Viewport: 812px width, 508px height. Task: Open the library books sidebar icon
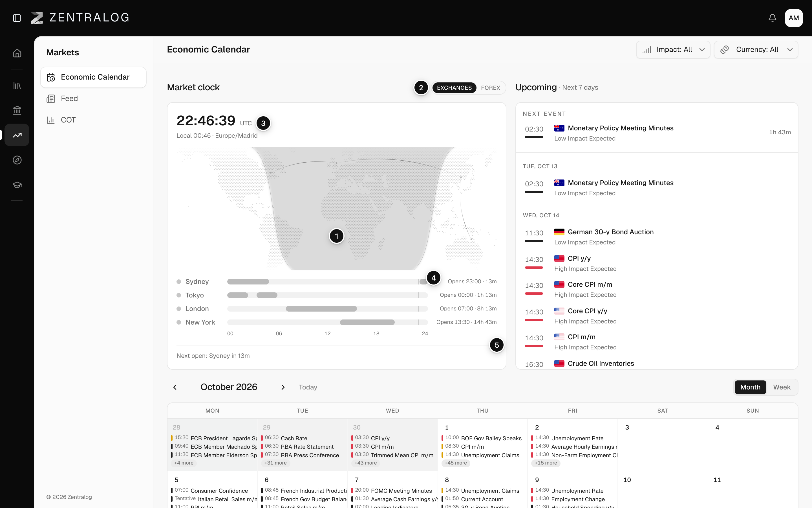(x=17, y=85)
